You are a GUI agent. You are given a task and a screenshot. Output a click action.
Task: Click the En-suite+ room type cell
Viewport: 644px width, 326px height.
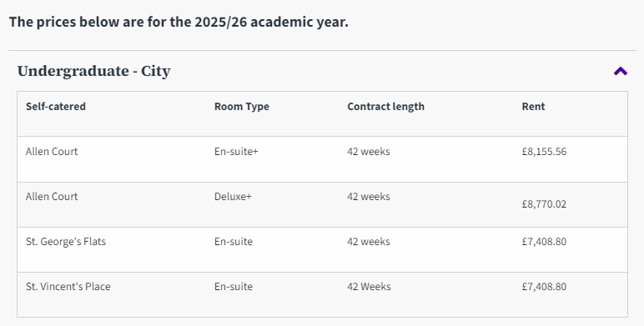coord(236,152)
